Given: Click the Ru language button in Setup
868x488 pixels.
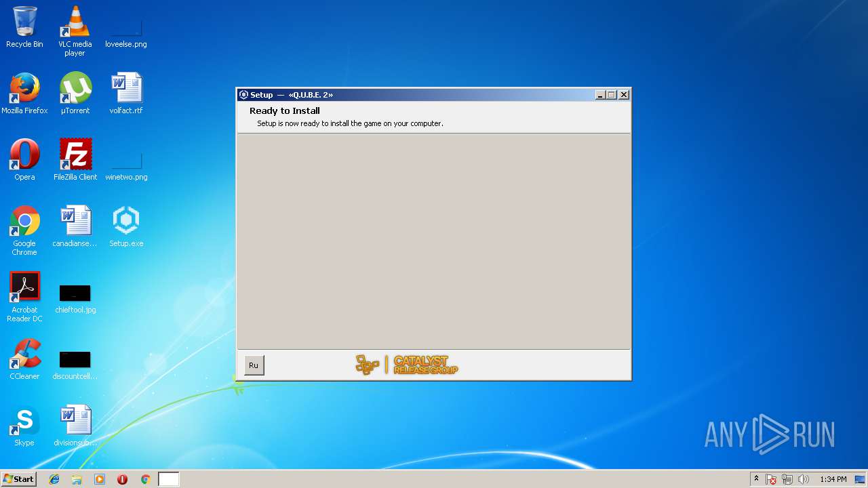Looking at the screenshot, I should coord(254,365).
